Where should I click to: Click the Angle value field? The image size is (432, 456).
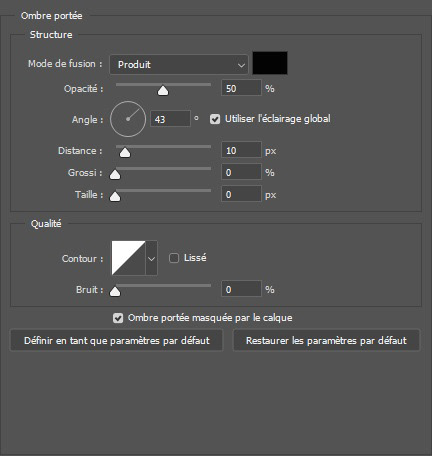pyautogui.click(x=170, y=119)
